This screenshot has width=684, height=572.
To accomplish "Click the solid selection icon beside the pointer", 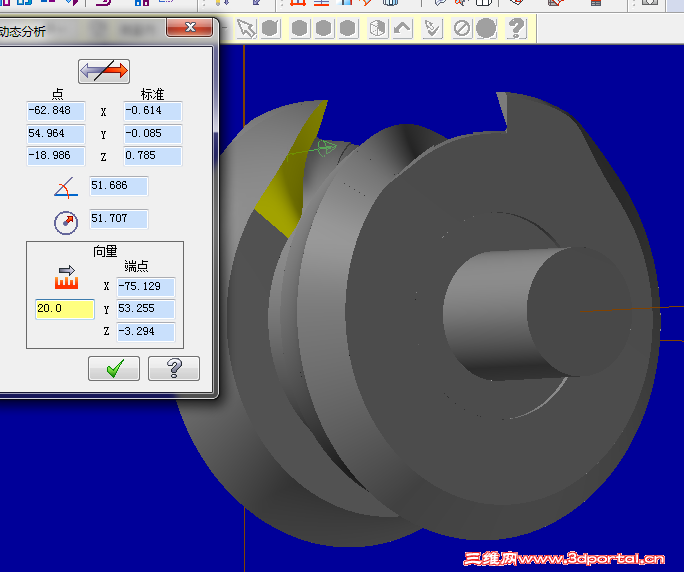I will (270, 29).
